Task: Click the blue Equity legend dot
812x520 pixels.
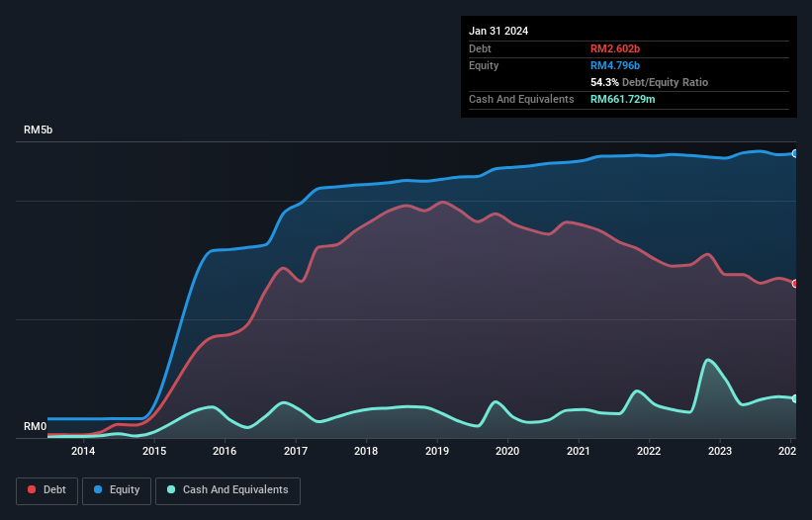Action: click(98, 489)
